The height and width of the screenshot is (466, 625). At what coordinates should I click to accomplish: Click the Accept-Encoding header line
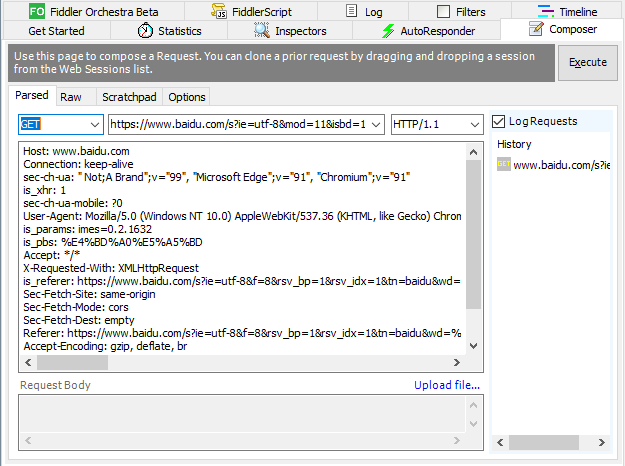(105, 346)
